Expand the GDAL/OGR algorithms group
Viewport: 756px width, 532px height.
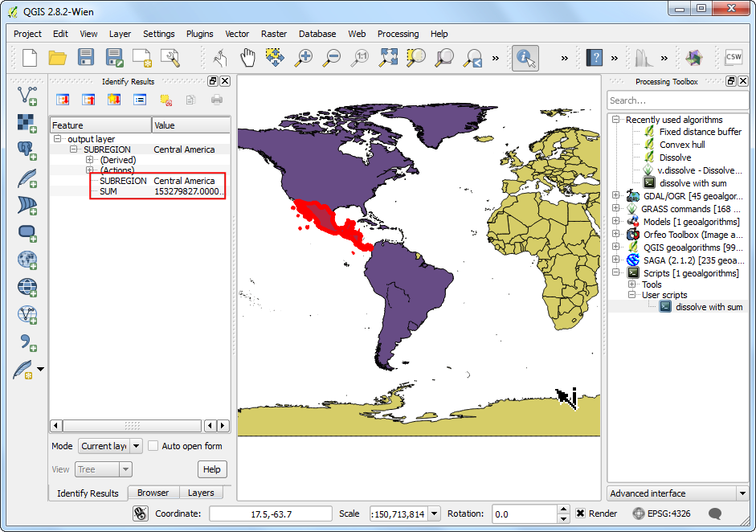(615, 195)
